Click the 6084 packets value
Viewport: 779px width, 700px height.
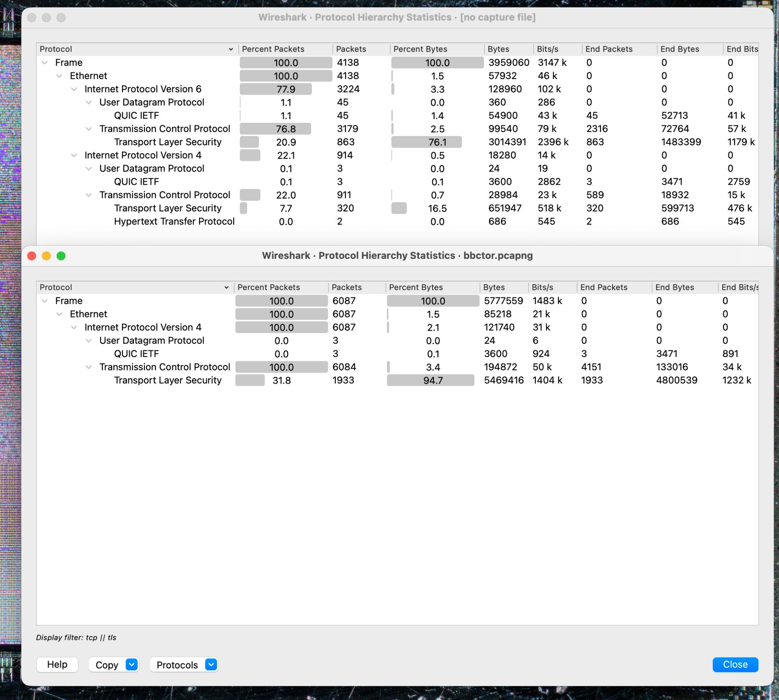(344, 367)
